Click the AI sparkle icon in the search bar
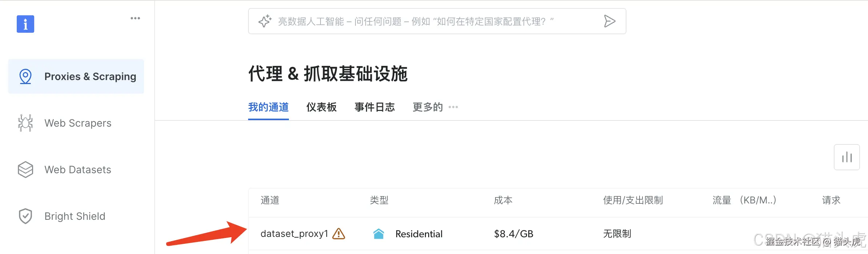Image resolution: width=868 pixels, height=254 pixels. [x=264, y=21]
